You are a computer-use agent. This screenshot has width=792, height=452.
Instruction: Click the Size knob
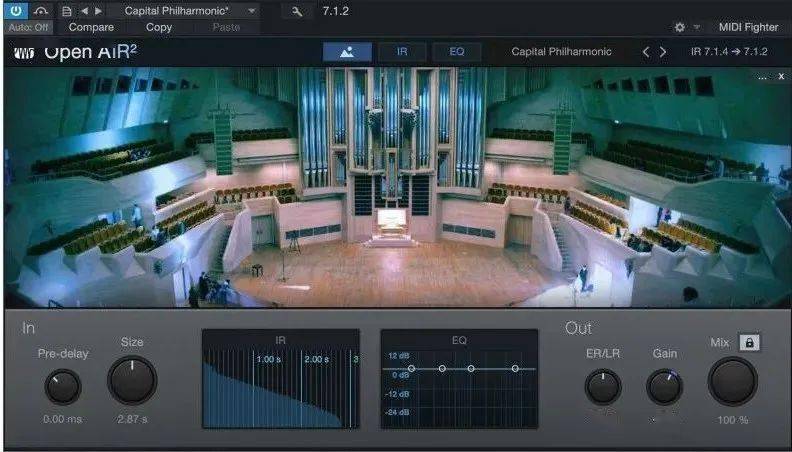click(x=132, y=381)
